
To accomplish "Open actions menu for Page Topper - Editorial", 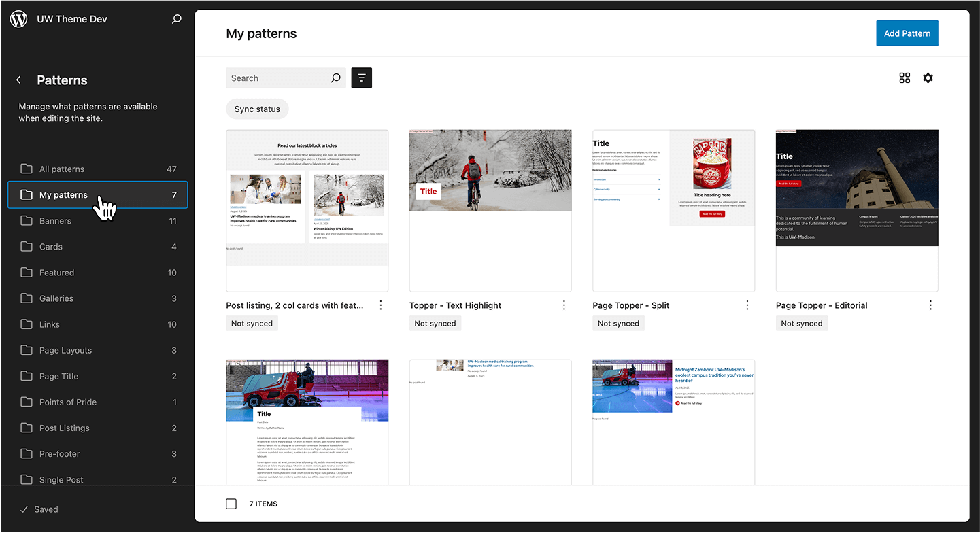I will coord(930,305).
